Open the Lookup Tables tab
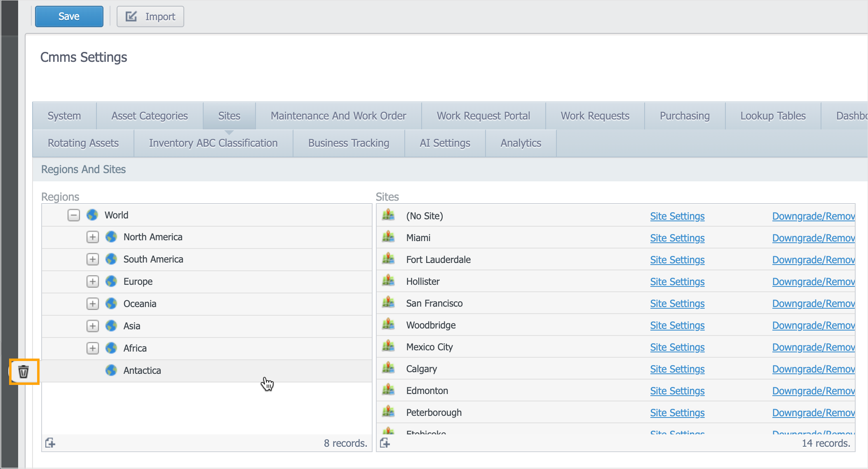 point(773,116)
